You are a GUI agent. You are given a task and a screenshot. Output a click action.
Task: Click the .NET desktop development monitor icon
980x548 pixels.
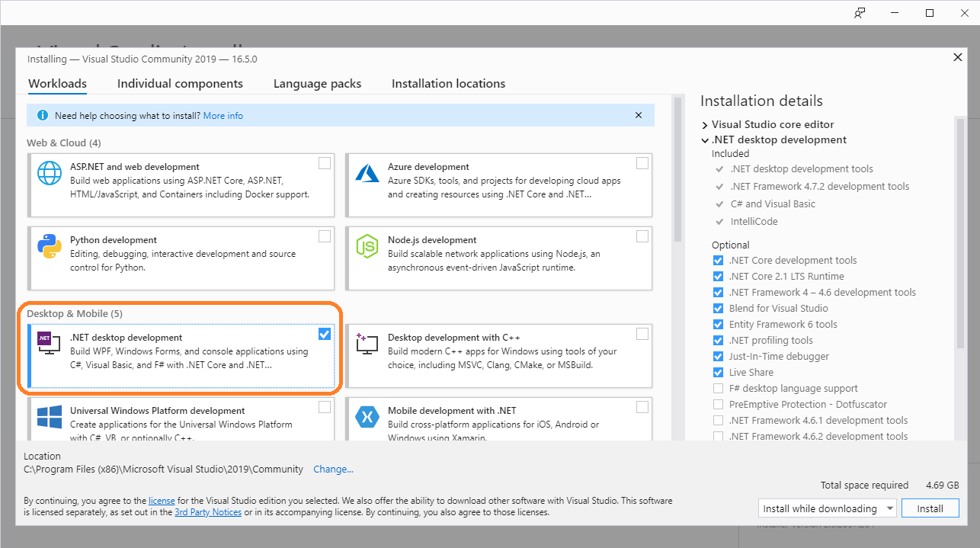tap(50, 345)
